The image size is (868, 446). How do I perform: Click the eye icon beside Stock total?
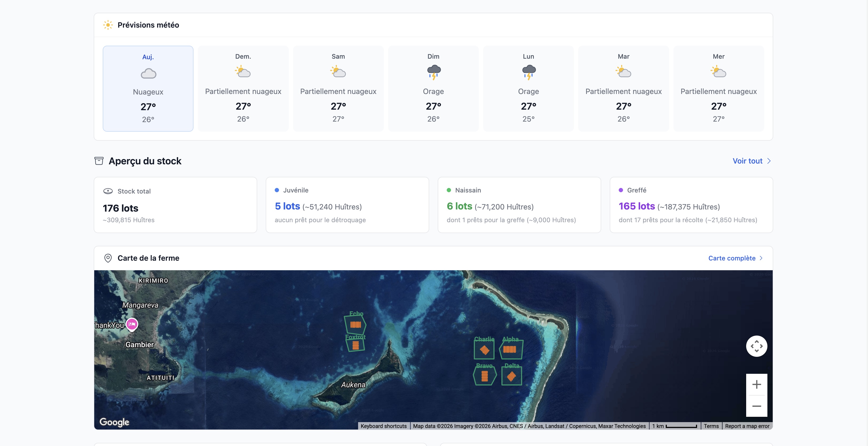(x=108, y=191)
